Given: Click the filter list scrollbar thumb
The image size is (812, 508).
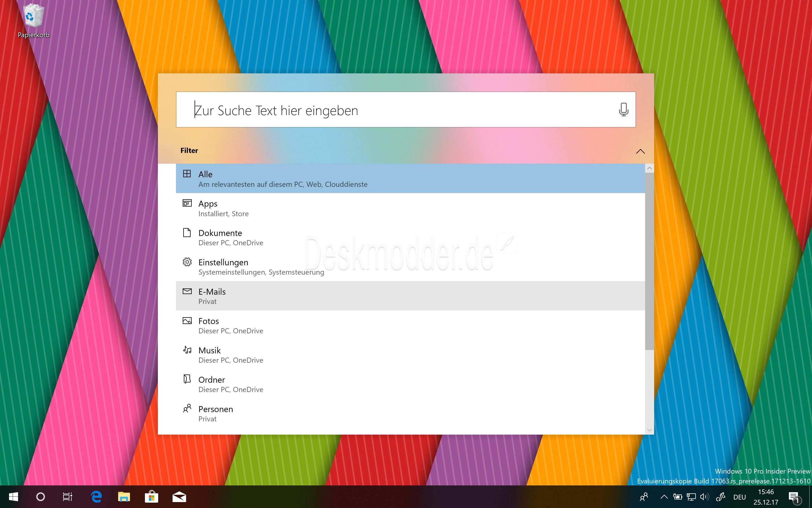Looking at the screenshot, I should [x=649, y=261].
